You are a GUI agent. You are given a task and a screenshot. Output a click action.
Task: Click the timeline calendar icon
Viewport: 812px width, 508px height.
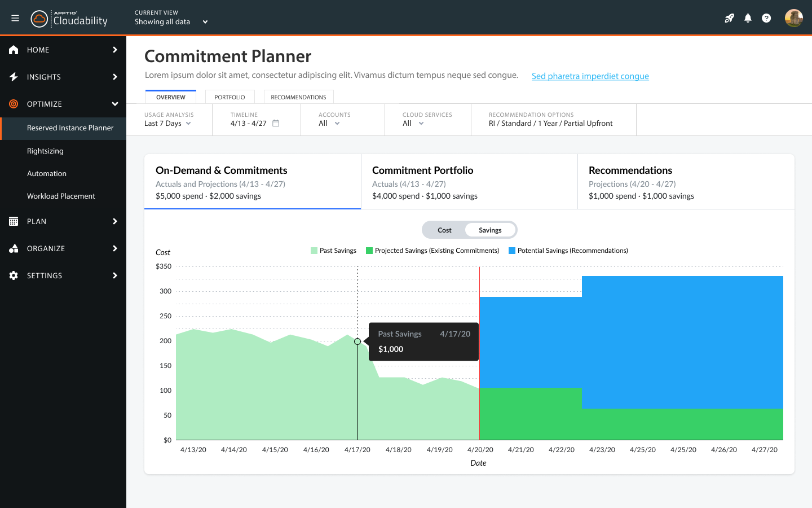click(x=276, y=123)
